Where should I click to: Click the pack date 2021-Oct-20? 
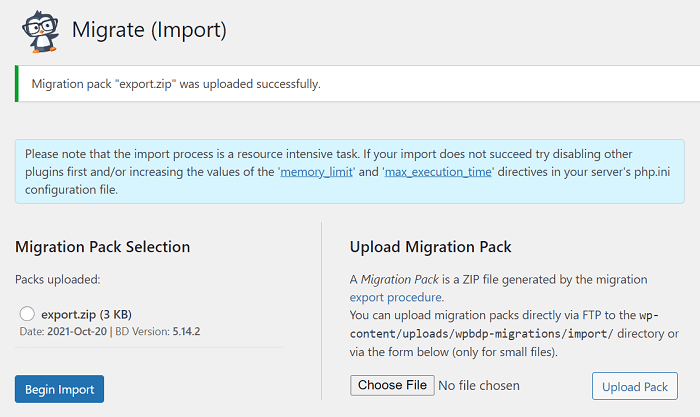point(77,331)
